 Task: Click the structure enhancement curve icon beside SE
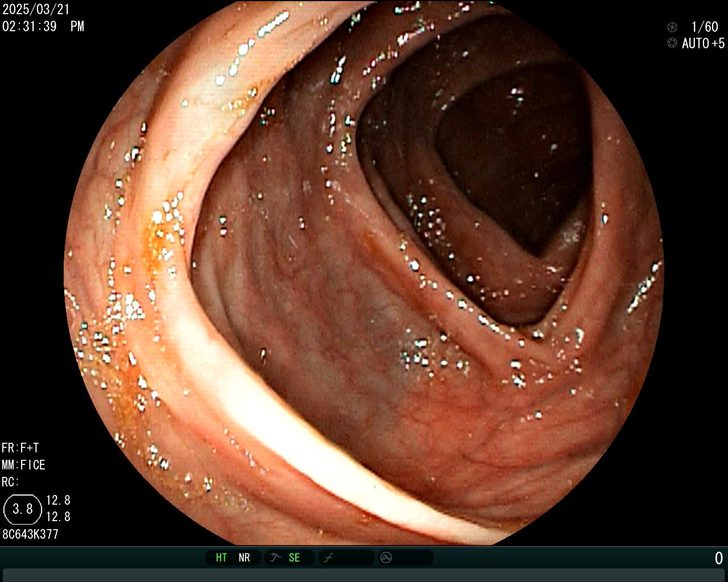tap(276, 558)
